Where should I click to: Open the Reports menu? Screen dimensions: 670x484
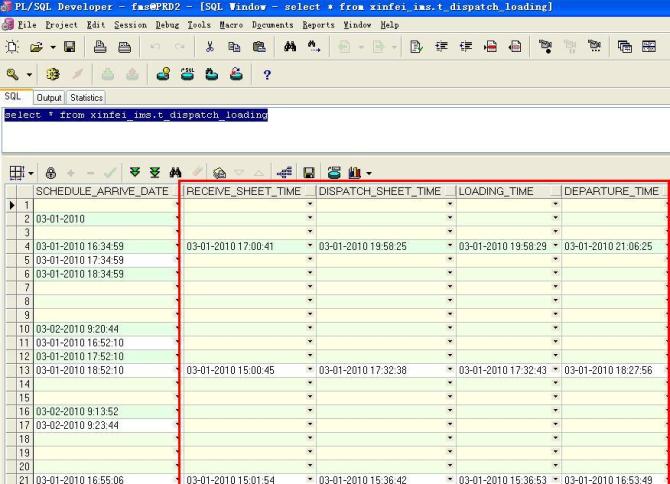[x=318, y=24]
